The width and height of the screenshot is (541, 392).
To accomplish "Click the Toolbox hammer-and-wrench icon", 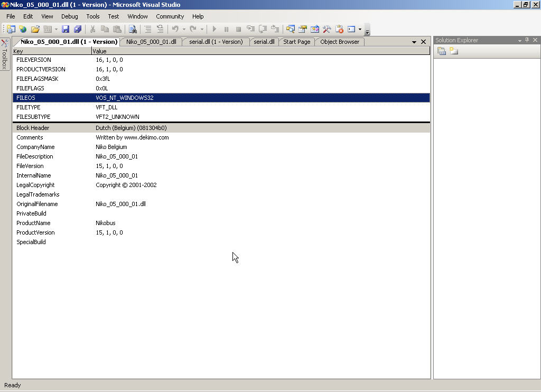I will (327, 30).
